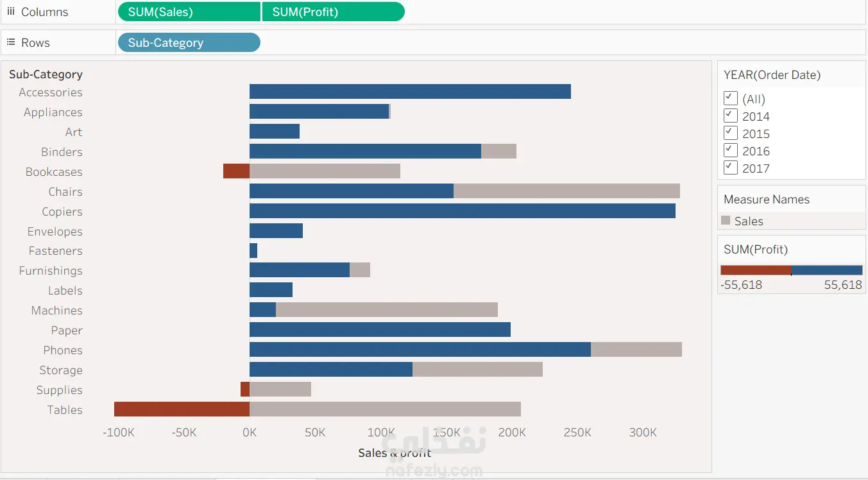Select the Phones row label
This screenshot has height=480, width=868.
point(63,350)
